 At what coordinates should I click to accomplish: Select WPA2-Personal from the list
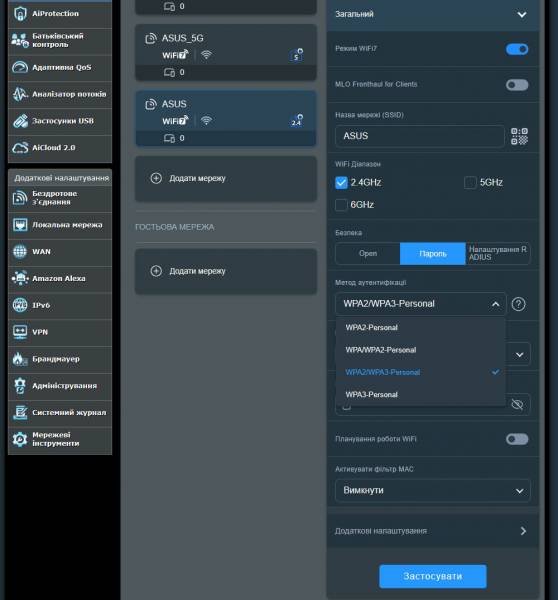(x=421, y=328)
